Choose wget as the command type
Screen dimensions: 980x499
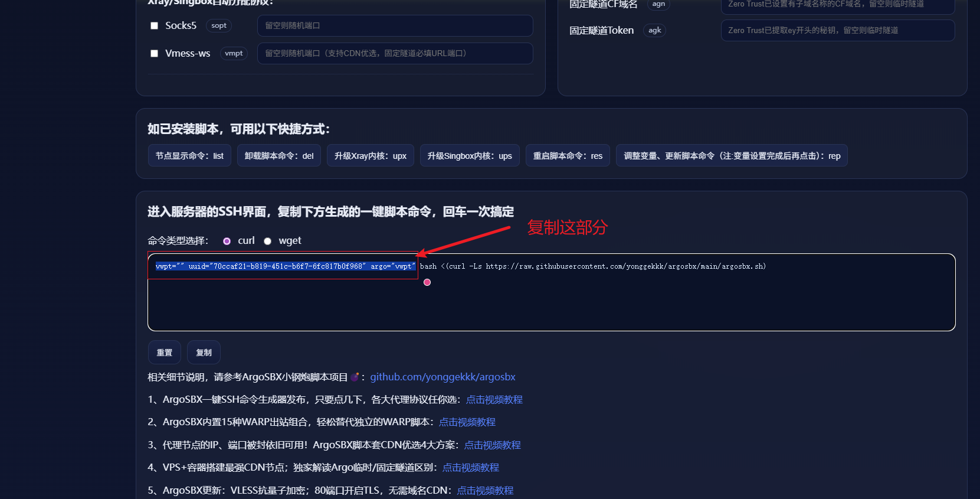pos(267,241)
